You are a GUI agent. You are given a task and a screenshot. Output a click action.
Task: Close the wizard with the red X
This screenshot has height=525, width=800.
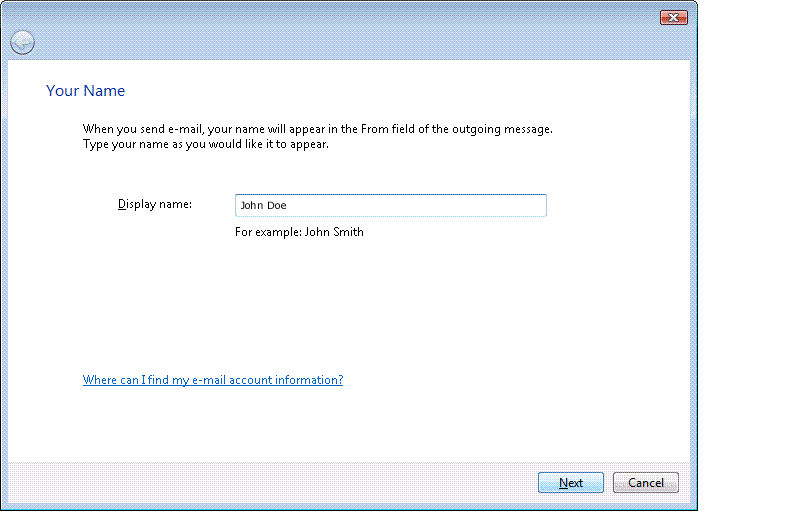coord(673,18)
